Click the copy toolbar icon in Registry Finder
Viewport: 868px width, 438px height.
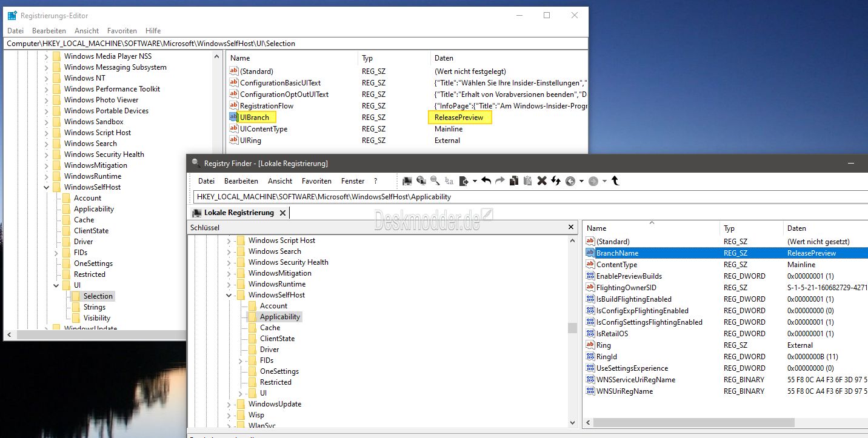pos(514,181)
